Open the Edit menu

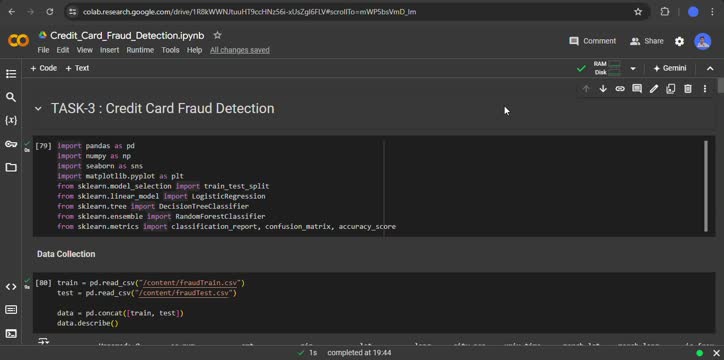[63, 50]
